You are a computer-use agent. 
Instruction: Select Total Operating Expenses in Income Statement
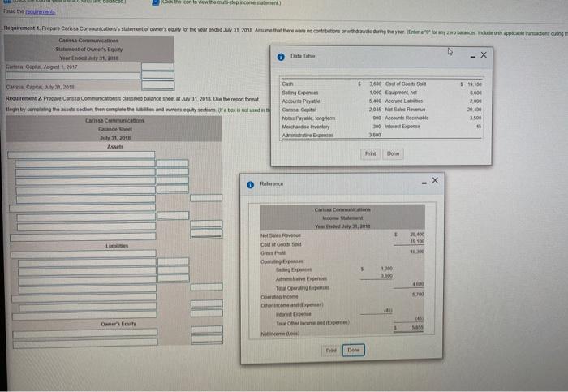[303, 288]
